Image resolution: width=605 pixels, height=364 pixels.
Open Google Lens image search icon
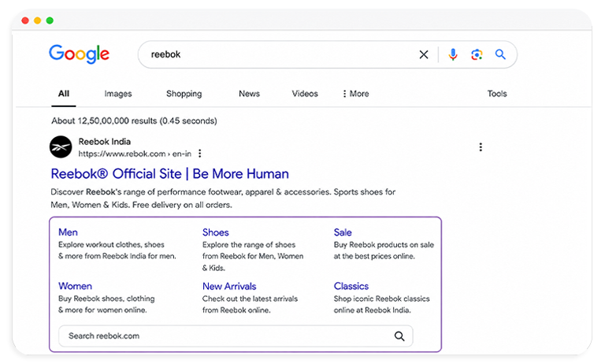477,55
